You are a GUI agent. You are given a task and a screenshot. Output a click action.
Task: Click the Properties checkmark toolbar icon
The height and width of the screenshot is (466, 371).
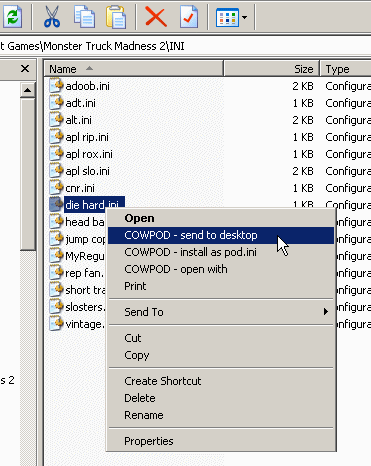[189, 17]
